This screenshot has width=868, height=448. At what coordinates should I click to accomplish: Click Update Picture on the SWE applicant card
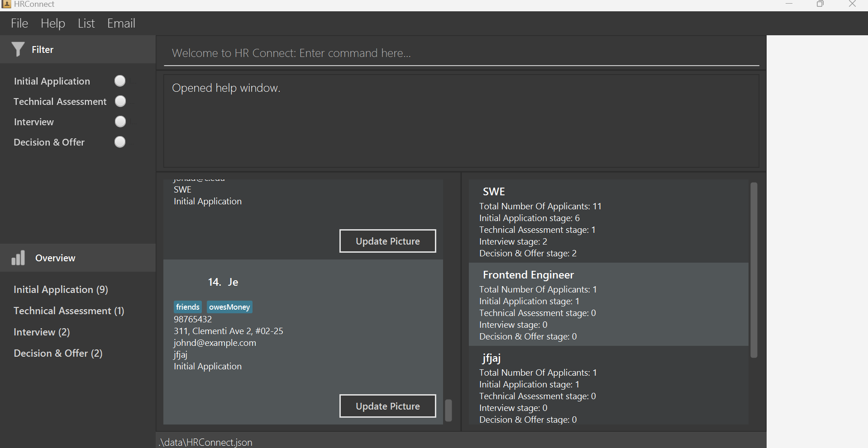(388, 241)
